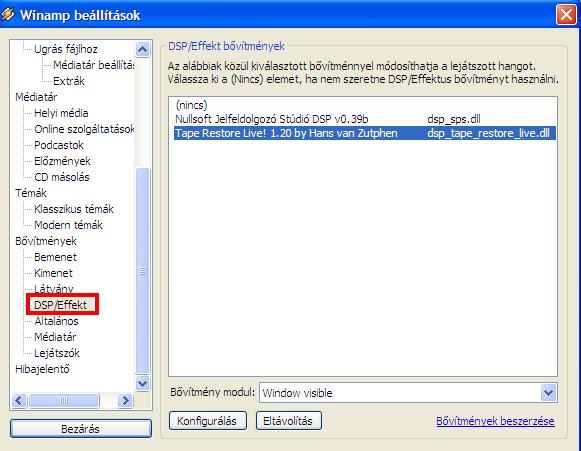Open the Bővítmény modul dropdown
The height and width of the screenshot is (451, 581).
[548, 392]
